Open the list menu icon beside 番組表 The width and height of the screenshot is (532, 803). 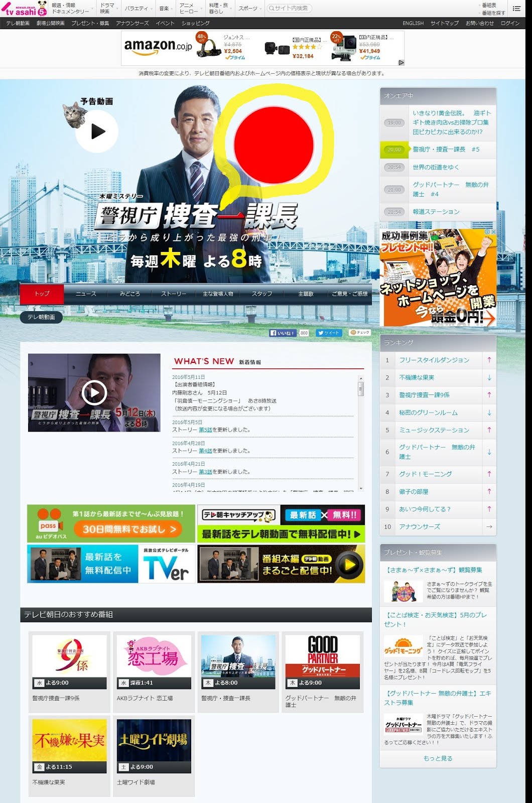516,8
